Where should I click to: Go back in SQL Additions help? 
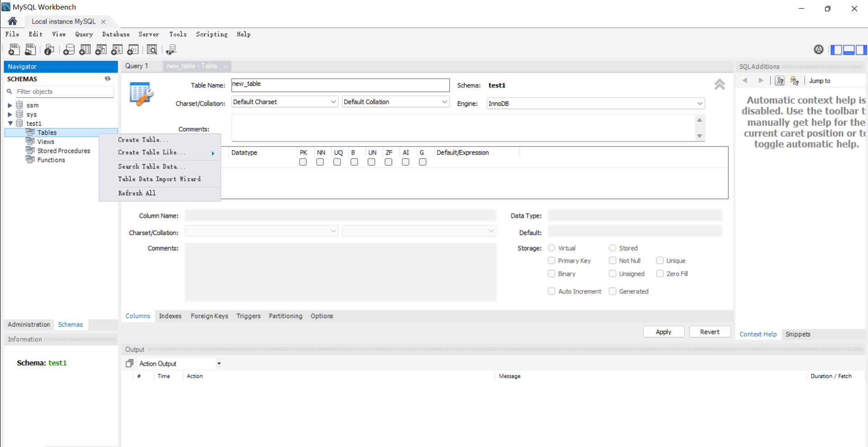pyautogui.click(x=745, y=80)
